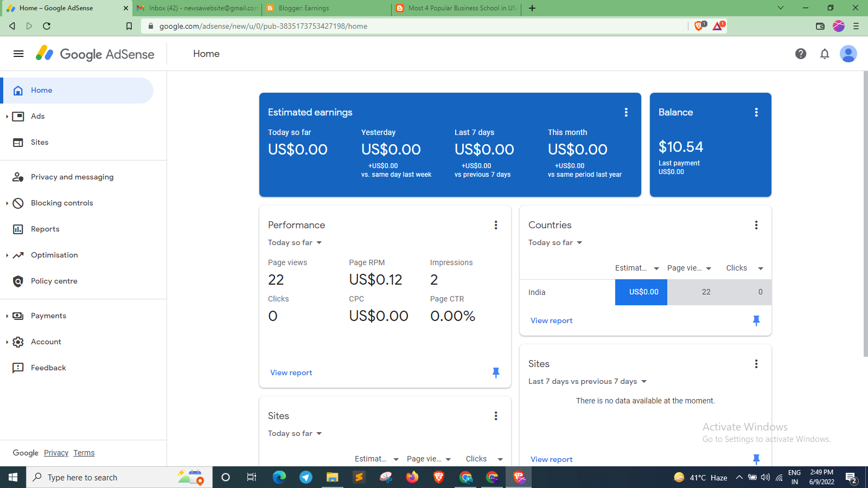Click Brave Rewards triangle icon
Viewport: 868px width, 488px height.
(x=718, y=26)
